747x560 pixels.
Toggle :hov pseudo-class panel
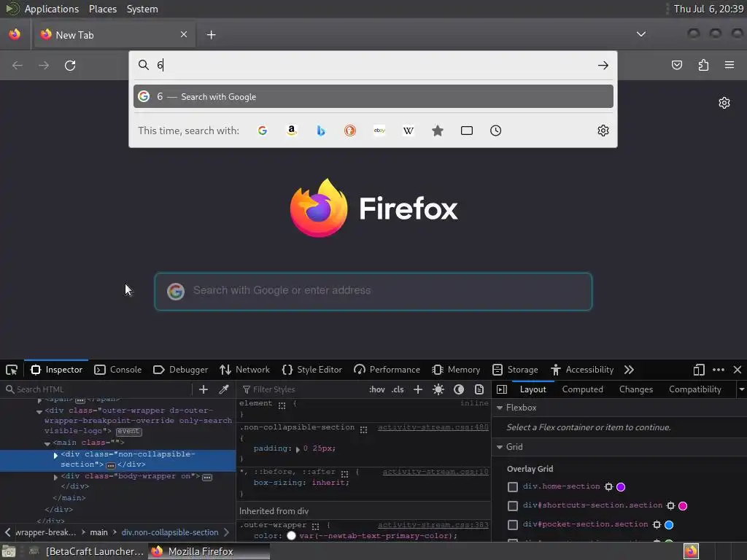coord(377,389)
